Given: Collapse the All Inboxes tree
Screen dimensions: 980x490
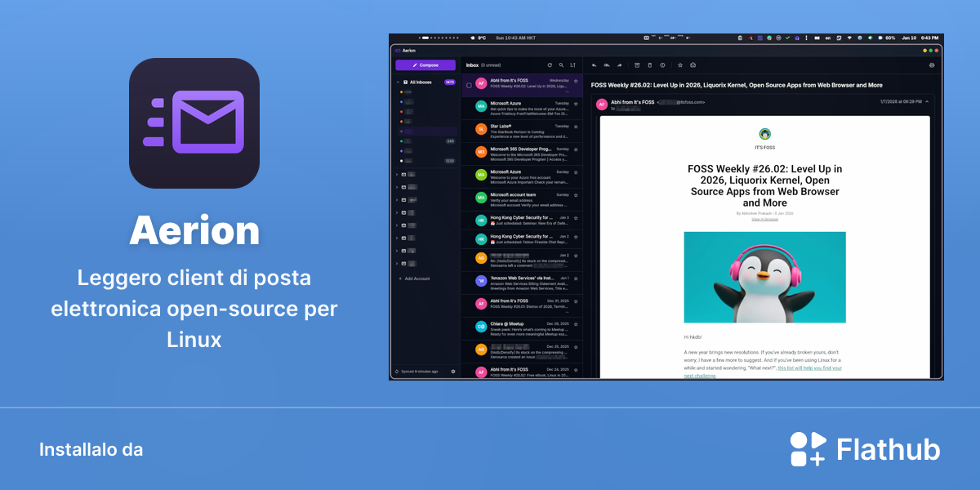Looking at the screenshot, I should click(398, 82).
